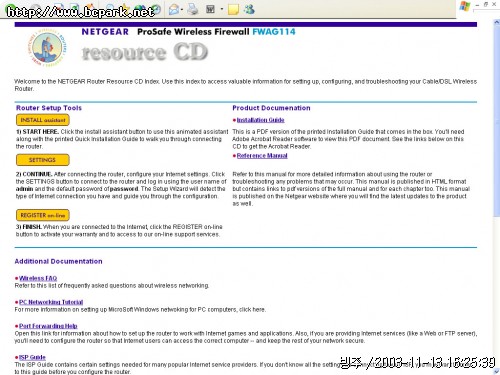Click the yellow Discuss note icon
The width and height of the screenshot is (500, 375).
[x=233, y=9]
